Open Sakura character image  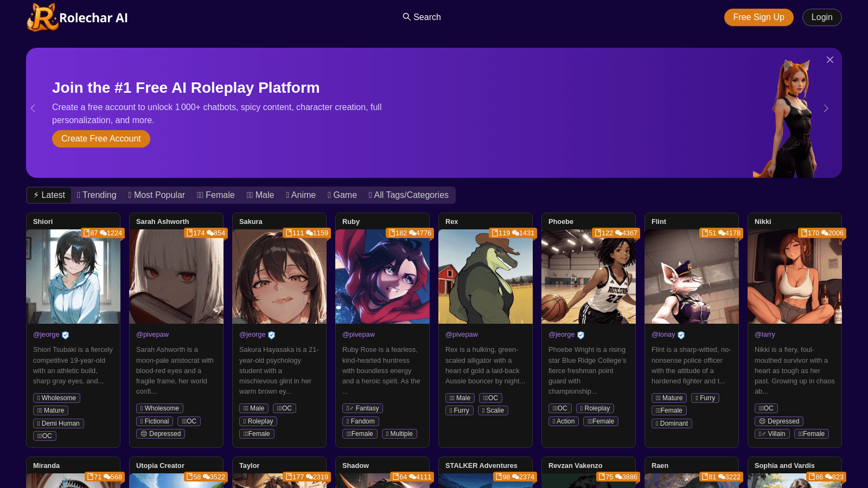pyautogui.click(x=279, y=277)
